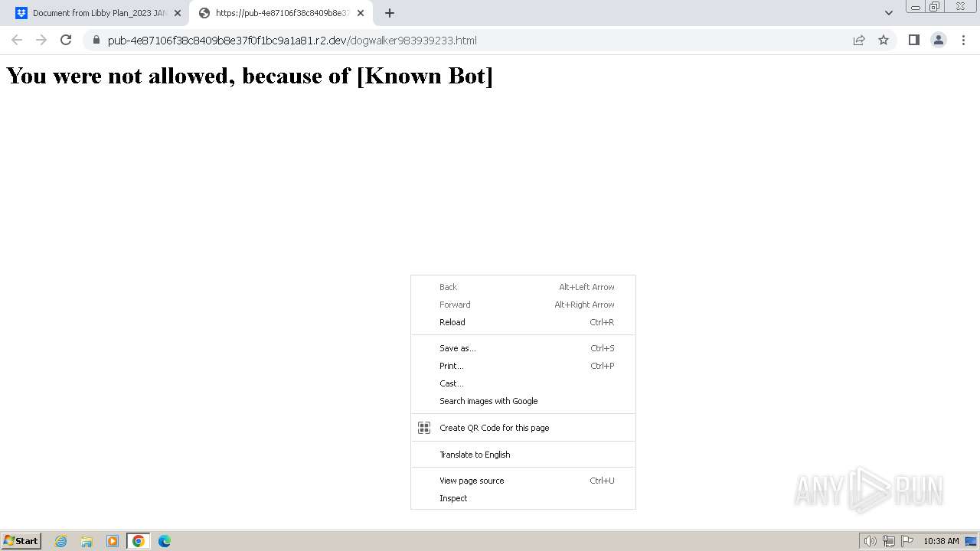Open File Explorer folder in taskbar
This screenshot has width=980, height=551.
87,541
